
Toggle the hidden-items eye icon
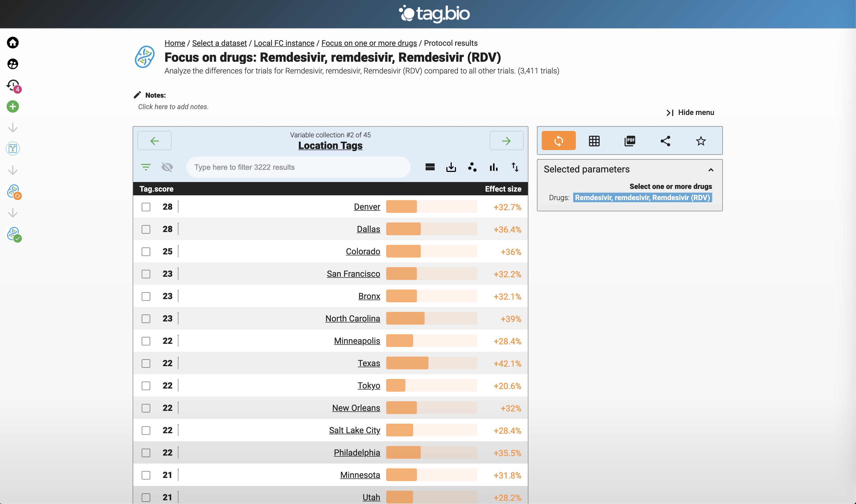point(167,167)
